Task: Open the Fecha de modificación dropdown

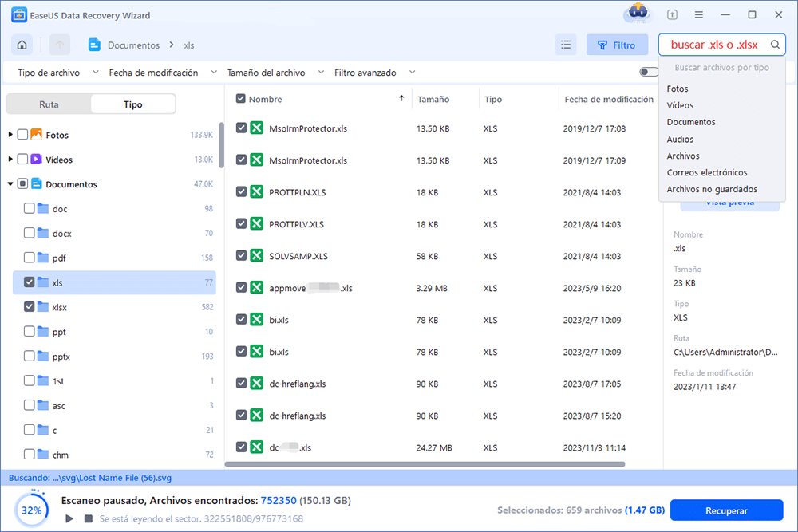Action: coord(163,73)
